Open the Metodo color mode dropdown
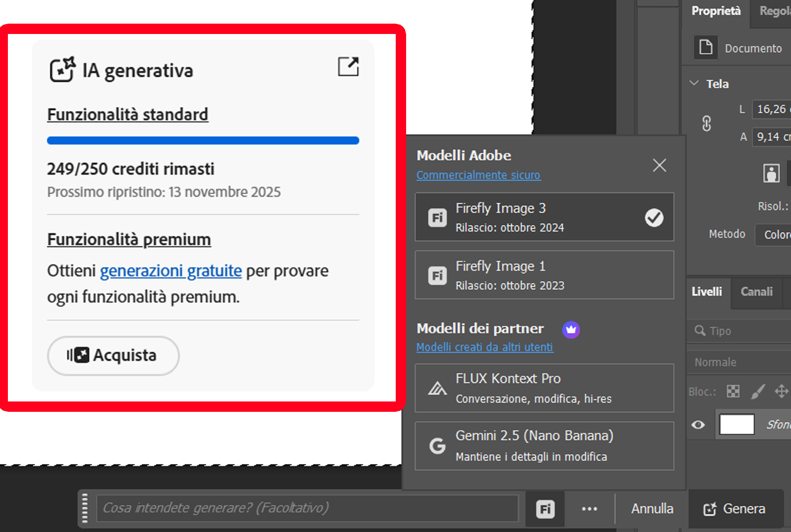 [773, 234]
